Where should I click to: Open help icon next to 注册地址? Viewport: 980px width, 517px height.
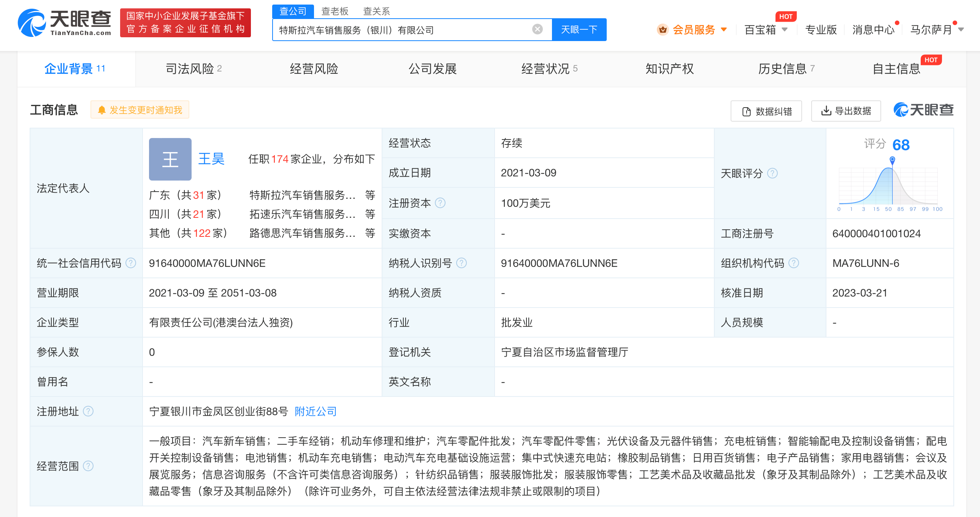(88, 412)
